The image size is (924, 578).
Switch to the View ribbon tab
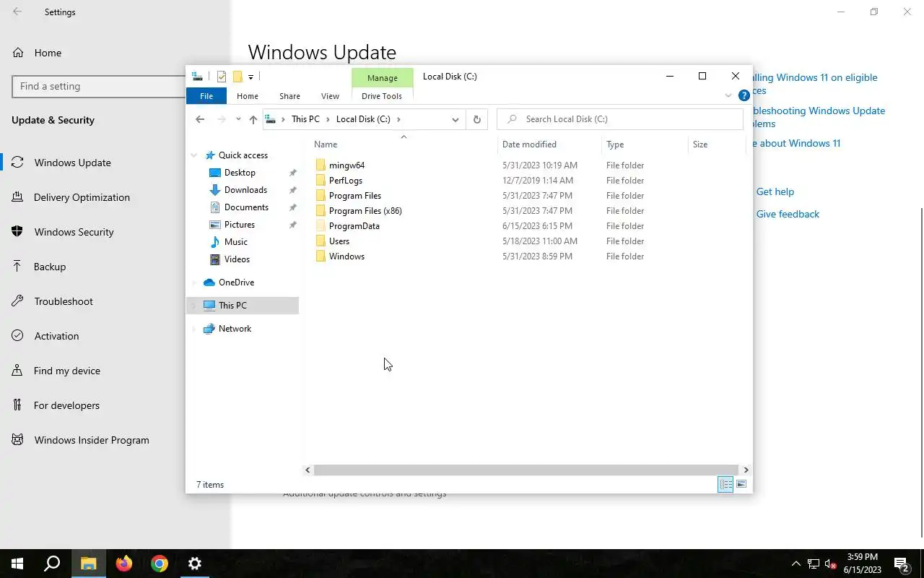point(330,96)
